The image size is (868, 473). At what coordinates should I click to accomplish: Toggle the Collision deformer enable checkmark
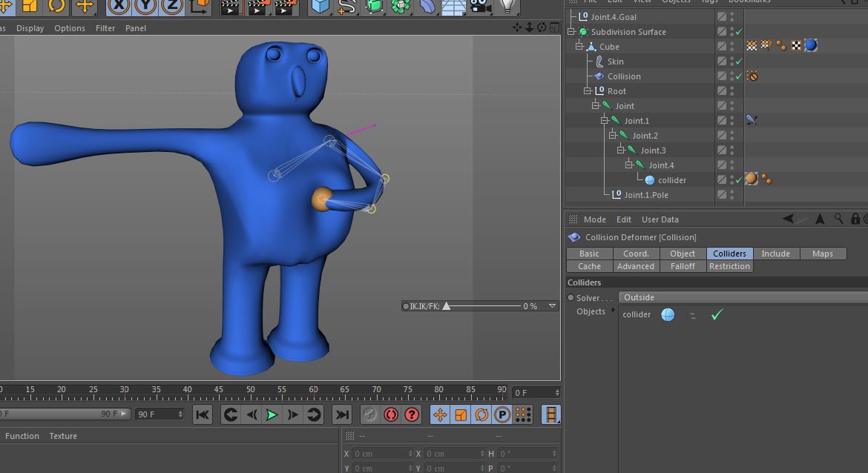(x=739, y=76)
